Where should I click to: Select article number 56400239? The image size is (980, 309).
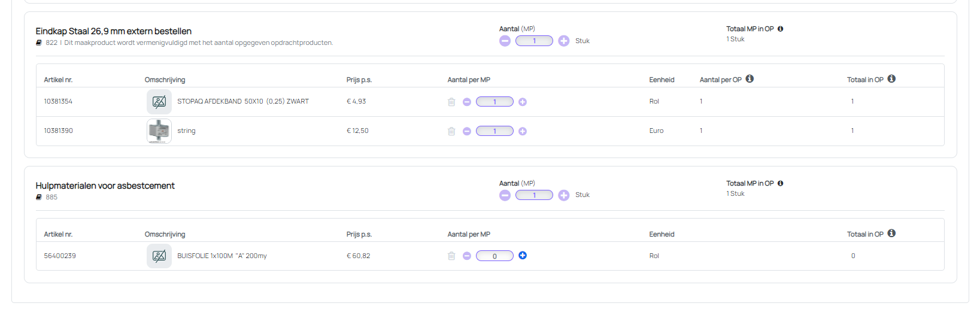pyautogui.click(x=60, y=256)
